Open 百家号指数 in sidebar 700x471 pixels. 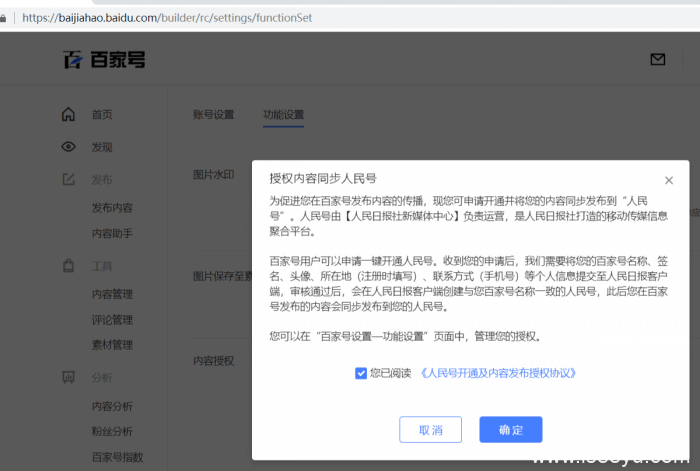[117, 457]
